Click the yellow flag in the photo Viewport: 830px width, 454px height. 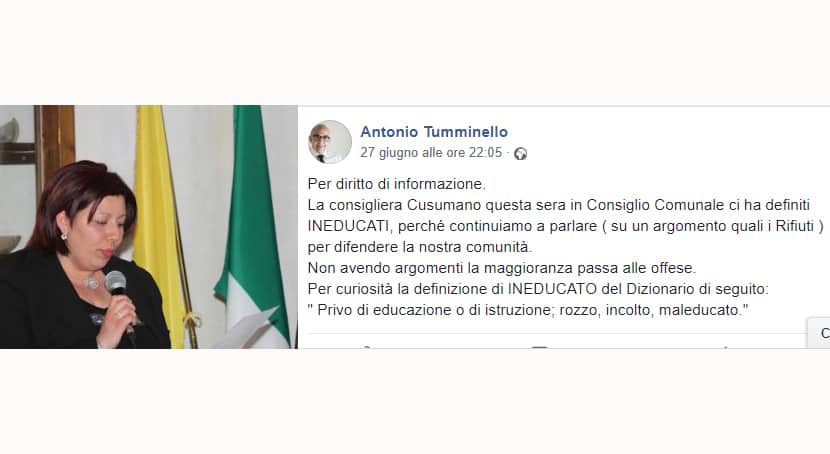click(x=158, y=222)
